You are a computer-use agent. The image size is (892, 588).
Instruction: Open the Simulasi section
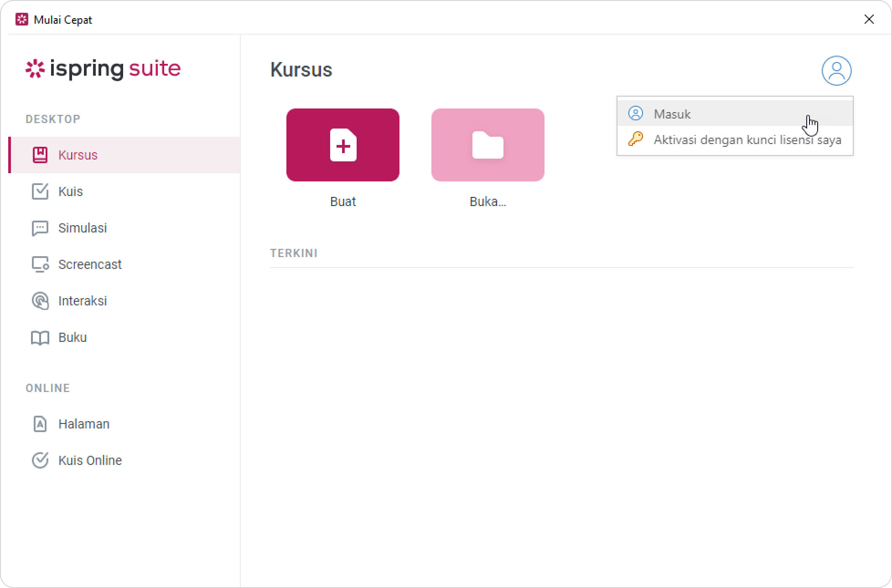pos(124,228)
